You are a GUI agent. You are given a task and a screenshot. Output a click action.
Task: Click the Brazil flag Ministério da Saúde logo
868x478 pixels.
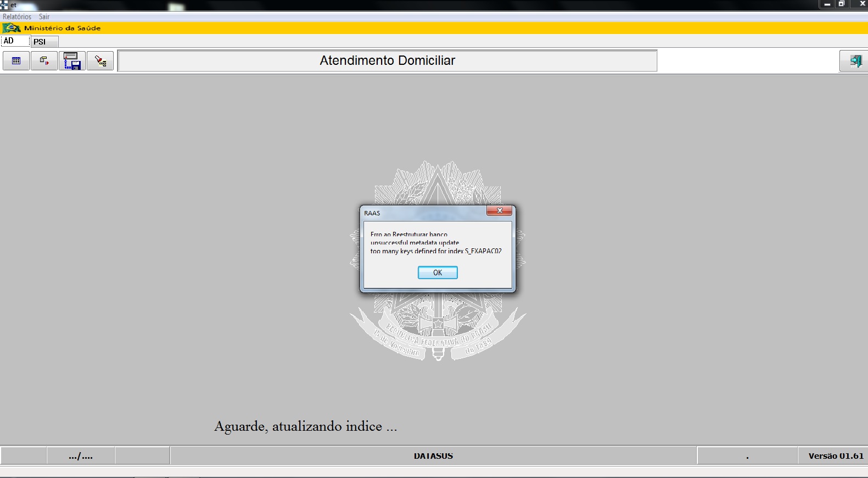pos(12,28)
